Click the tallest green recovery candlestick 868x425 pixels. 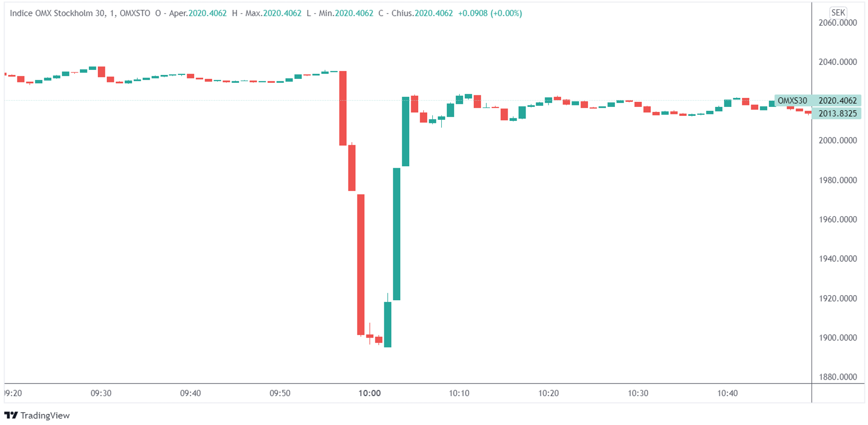[x=397, y=234]
